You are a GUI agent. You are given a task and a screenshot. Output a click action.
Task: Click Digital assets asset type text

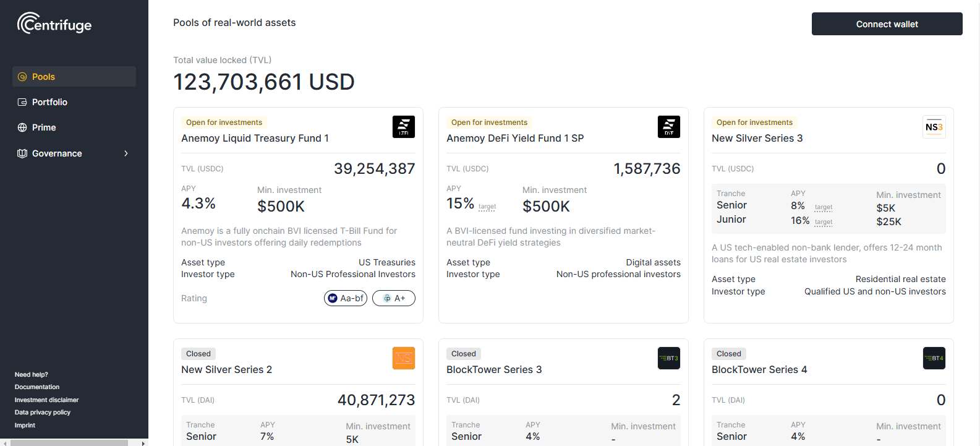tap(653, 262)
